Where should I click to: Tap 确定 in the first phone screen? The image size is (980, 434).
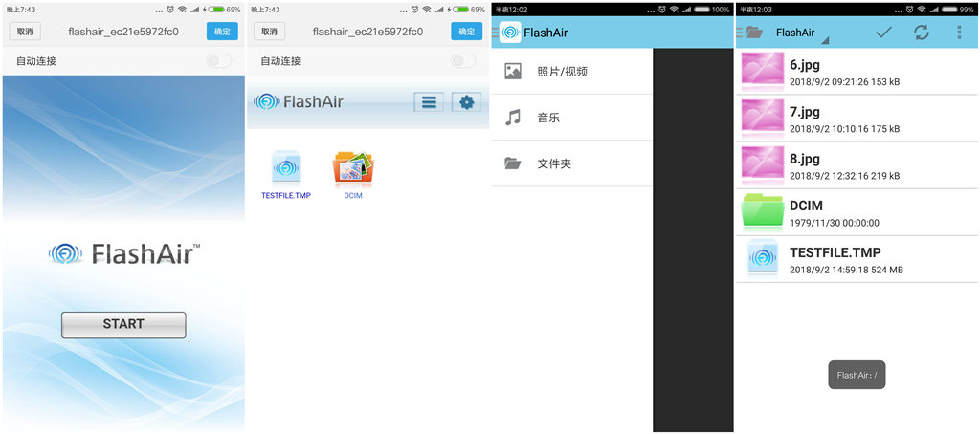(222, 32)
